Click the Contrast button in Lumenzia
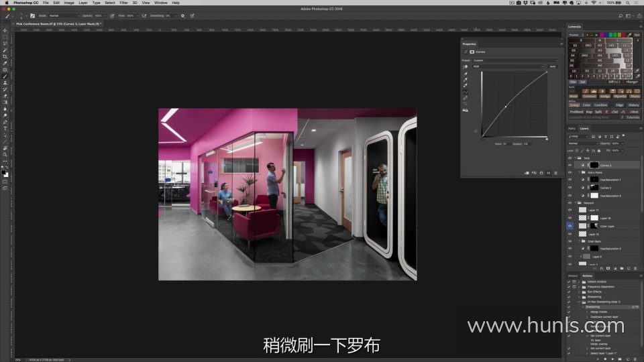Viewport: 644px width, 362px height. [590, 96]
